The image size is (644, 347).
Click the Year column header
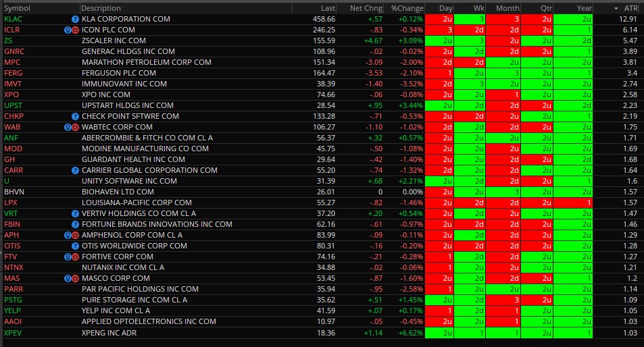584,8
